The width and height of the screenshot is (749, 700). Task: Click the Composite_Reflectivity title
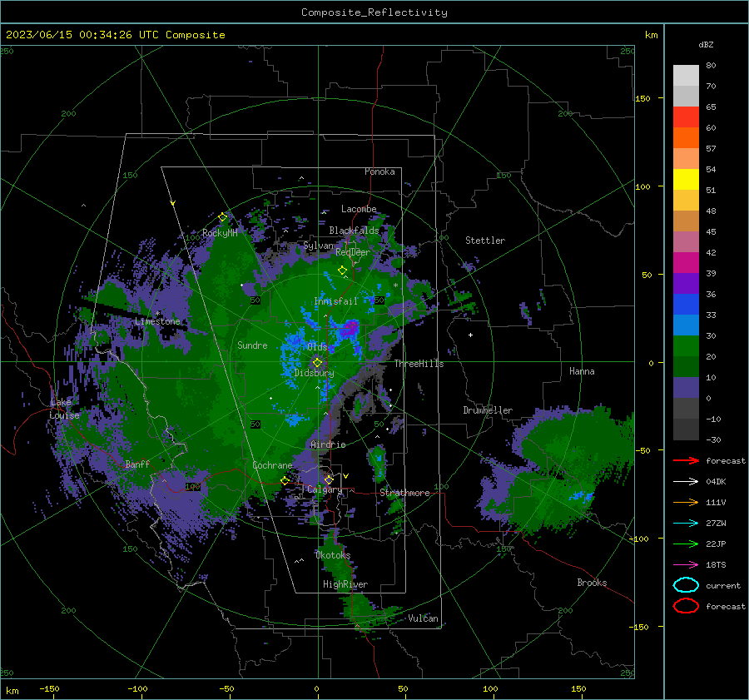[x=374, y=12]
